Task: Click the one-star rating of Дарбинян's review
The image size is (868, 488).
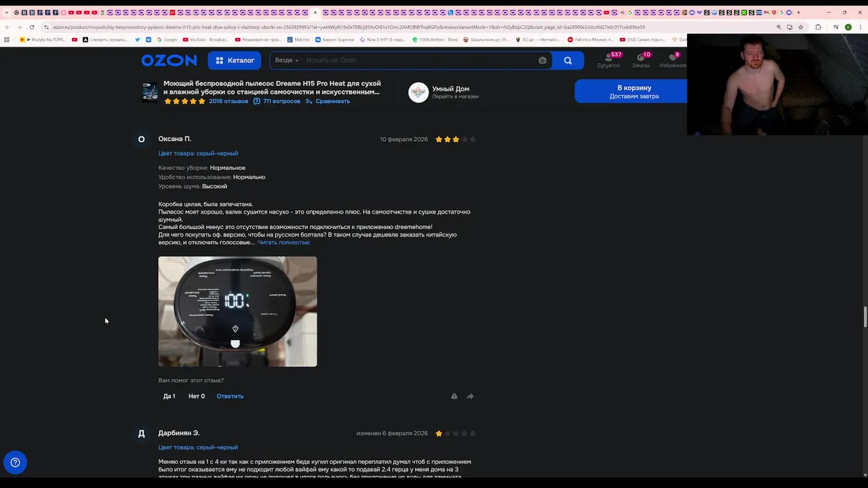Action: pos(456,433)
